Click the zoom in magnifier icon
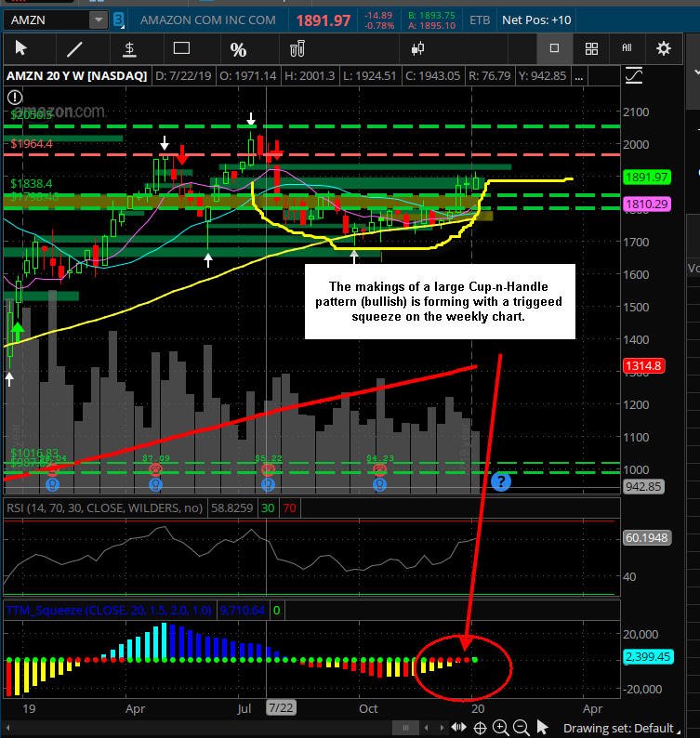 click(500, 728)
